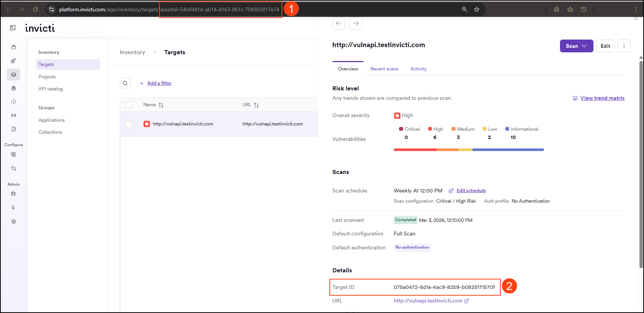Image resolution: width=644 pixels, height=313 pixels.
Task: Open the broadcast signal icon in sidebar
Action: 14,115
